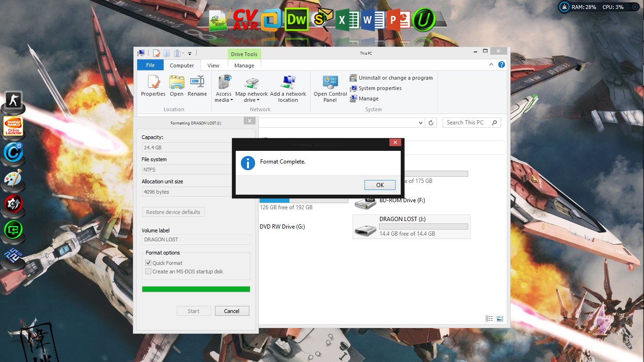Click the search magnifier in This PC
This screenshot has width=644, height=362.
click(494, 123)
